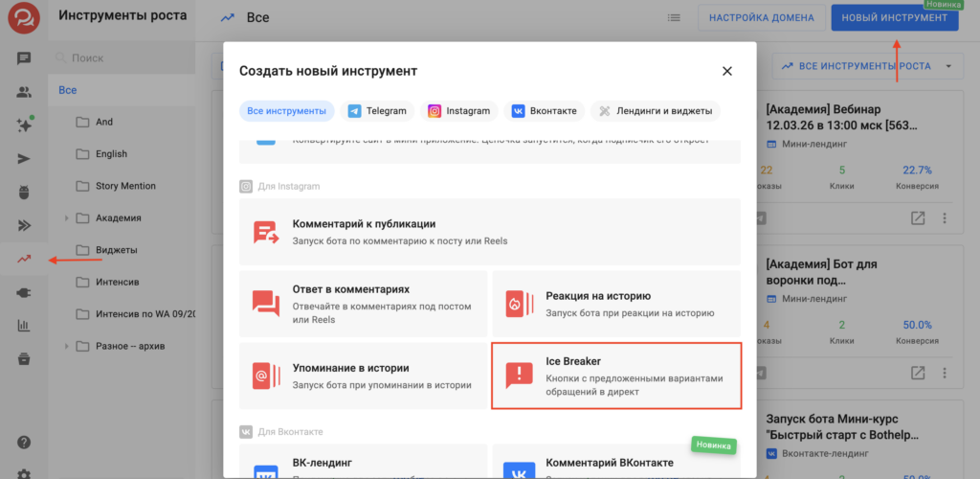
Task: Click the list view icon in header
Action: [x=674, y=17]
